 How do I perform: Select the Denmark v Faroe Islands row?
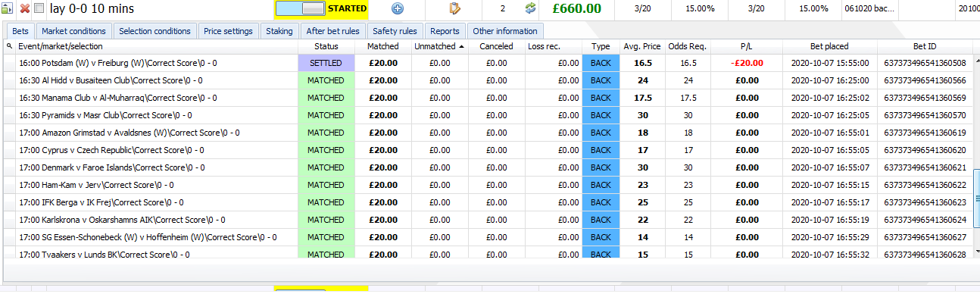point(488,167)
